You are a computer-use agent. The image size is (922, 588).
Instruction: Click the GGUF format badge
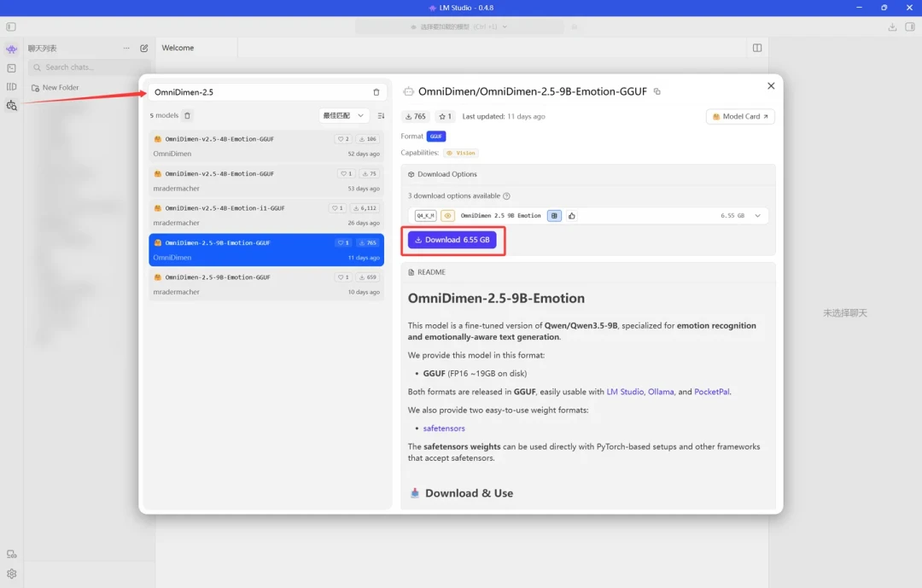(435, 137)
